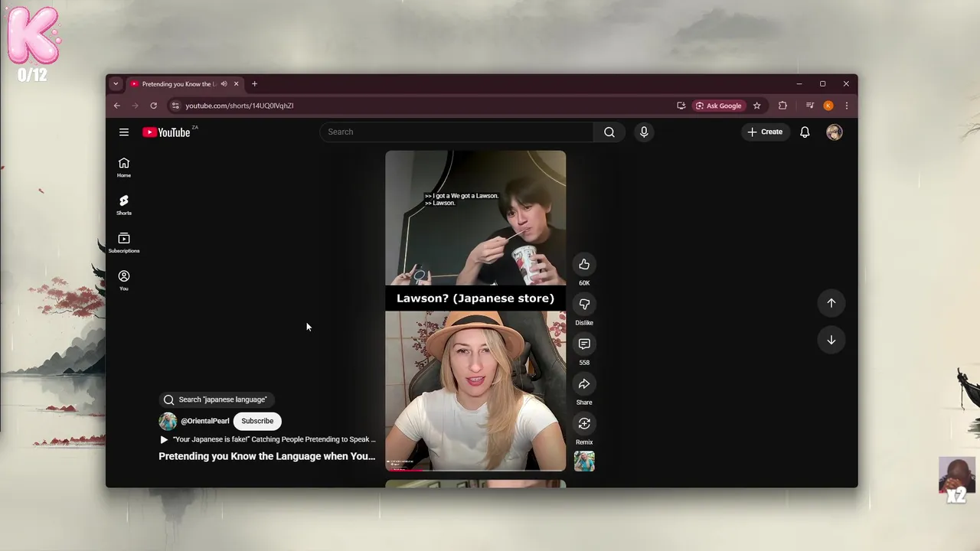Go to Home in the sidebar
Viewport: 980px width, 551px height.
coord(124,168)
